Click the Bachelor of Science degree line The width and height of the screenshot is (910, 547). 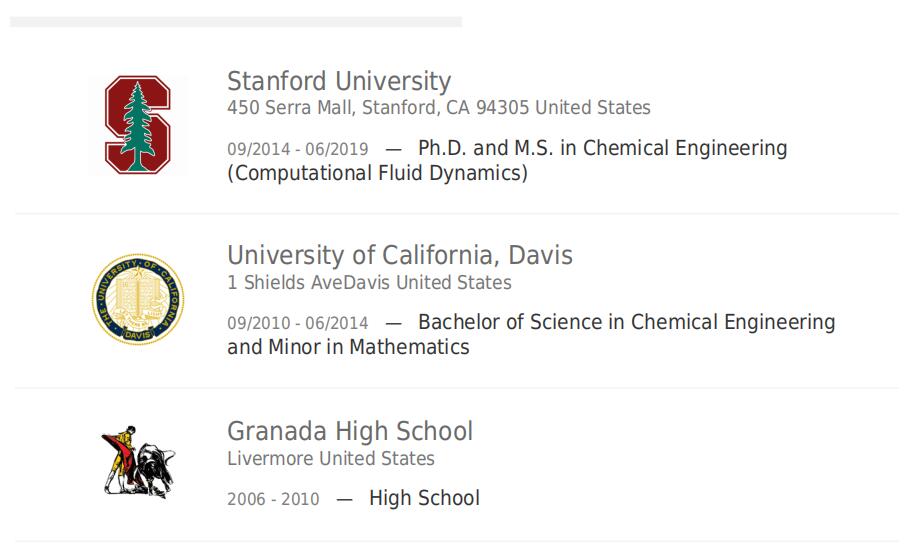pyautogui.click(x=627, y=322)
